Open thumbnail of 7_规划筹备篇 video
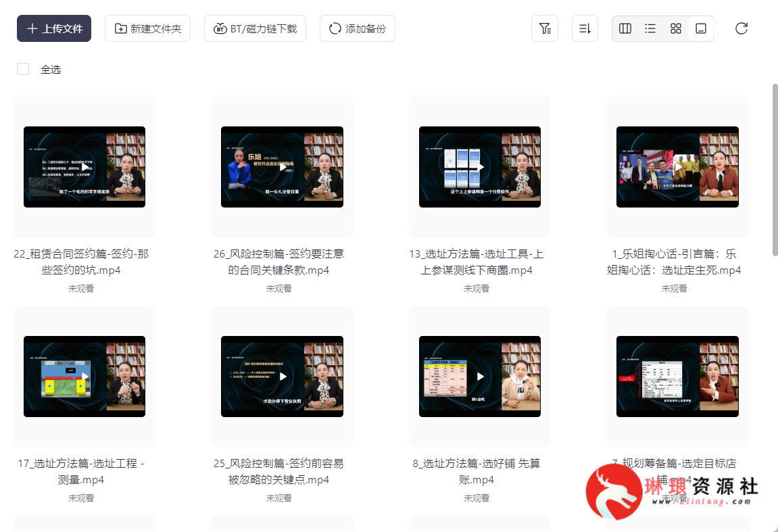778x532 pixels. 678,376
